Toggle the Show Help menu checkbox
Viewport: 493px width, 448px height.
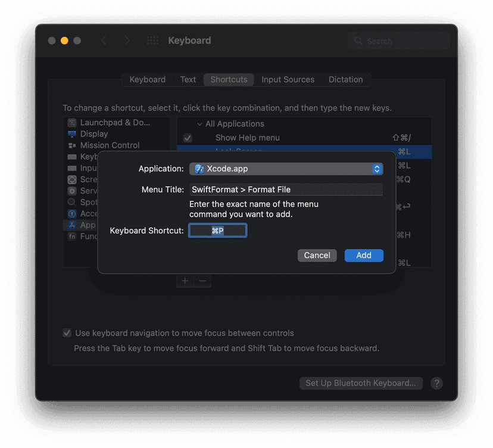coord(188,138)
